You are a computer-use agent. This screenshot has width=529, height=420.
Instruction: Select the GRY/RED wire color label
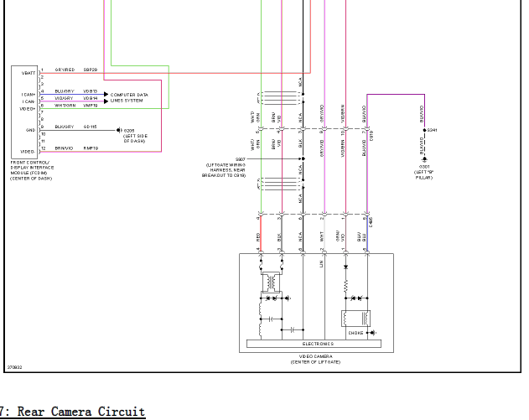(65, 70)
